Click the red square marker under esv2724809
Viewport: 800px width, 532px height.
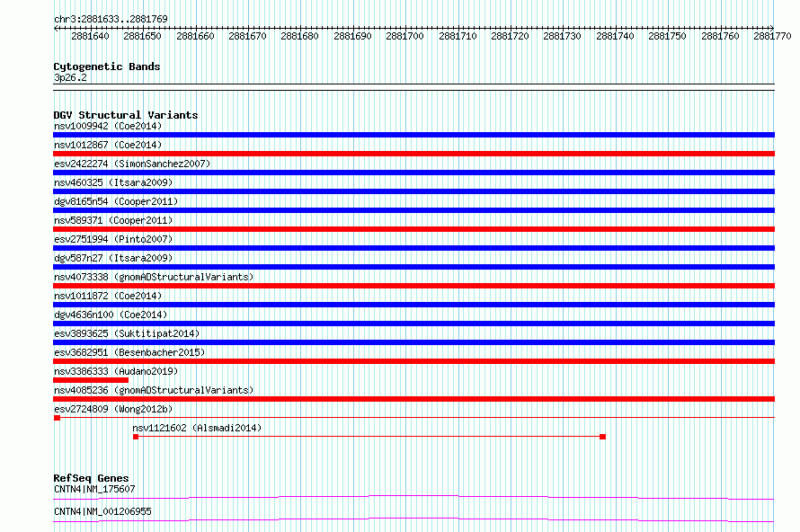(58, 418)
